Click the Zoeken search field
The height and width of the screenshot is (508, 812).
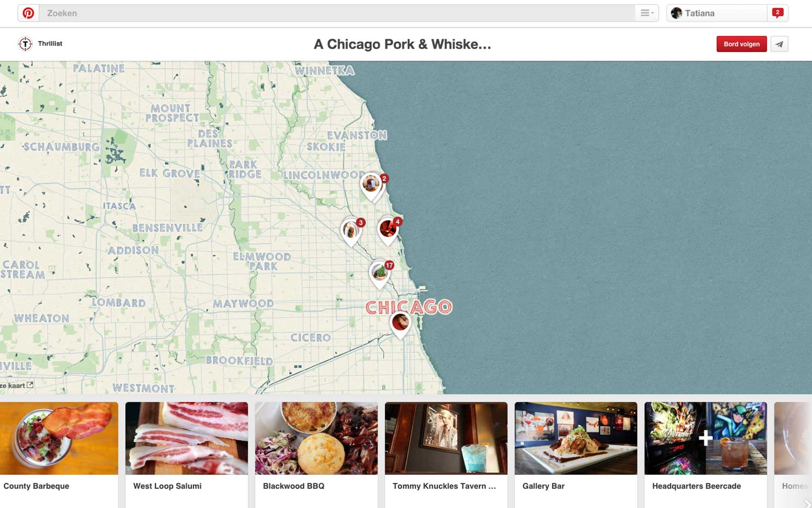pyautogui.click(x=334, y=13)
